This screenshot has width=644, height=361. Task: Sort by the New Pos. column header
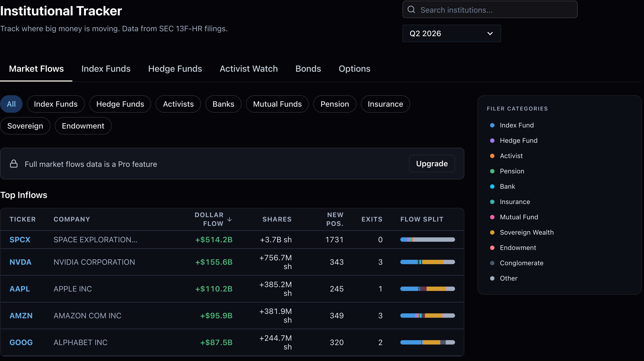click(335, 219)
